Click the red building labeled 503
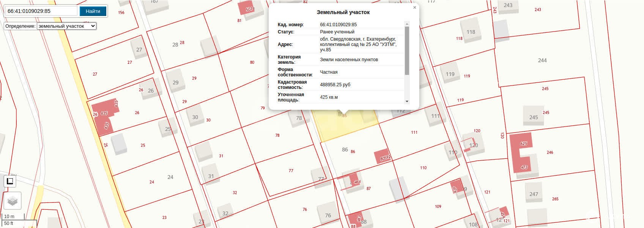644x228 pixels. pyautogui.click(x=247, y=8)
